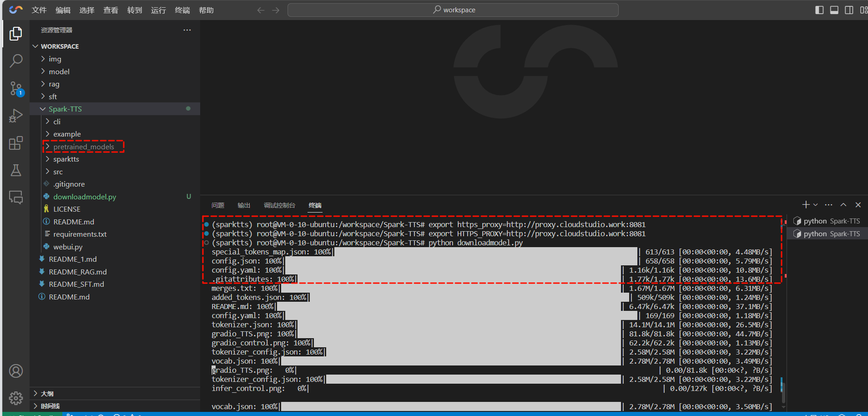Open the 选择 menu

pos(87,10)
